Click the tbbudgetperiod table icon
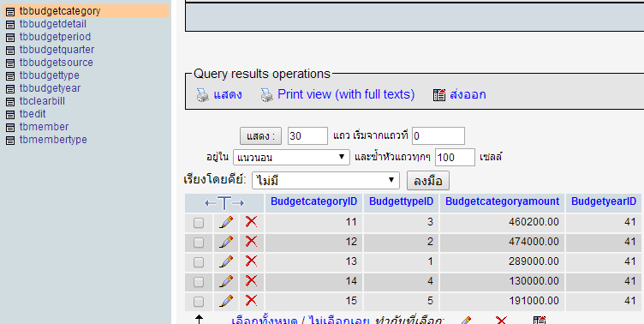This screenshot has width=644, height=324. point(10,38)
